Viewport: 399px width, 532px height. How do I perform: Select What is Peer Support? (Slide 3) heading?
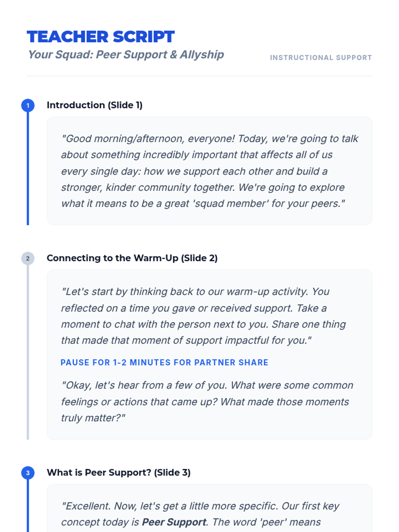[x=119, y=472]
